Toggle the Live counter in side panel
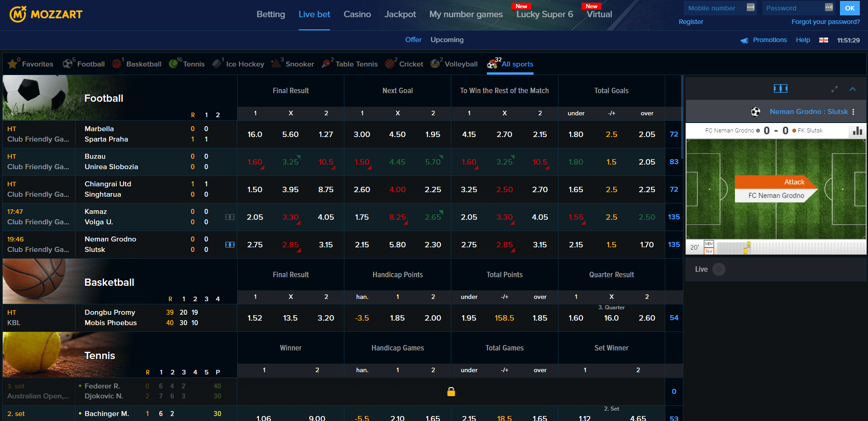 (719, 270)
